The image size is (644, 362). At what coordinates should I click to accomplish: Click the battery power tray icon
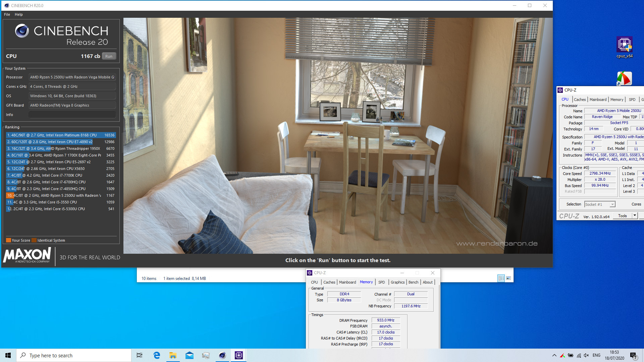(x=570, y=355)
